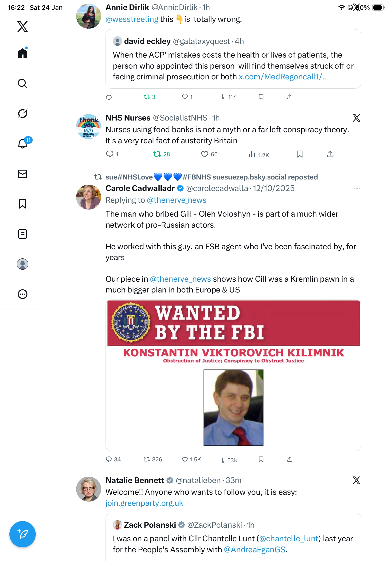Open the search magnifier in sidebar
392x561 pixels.
(x=23, y=83)
